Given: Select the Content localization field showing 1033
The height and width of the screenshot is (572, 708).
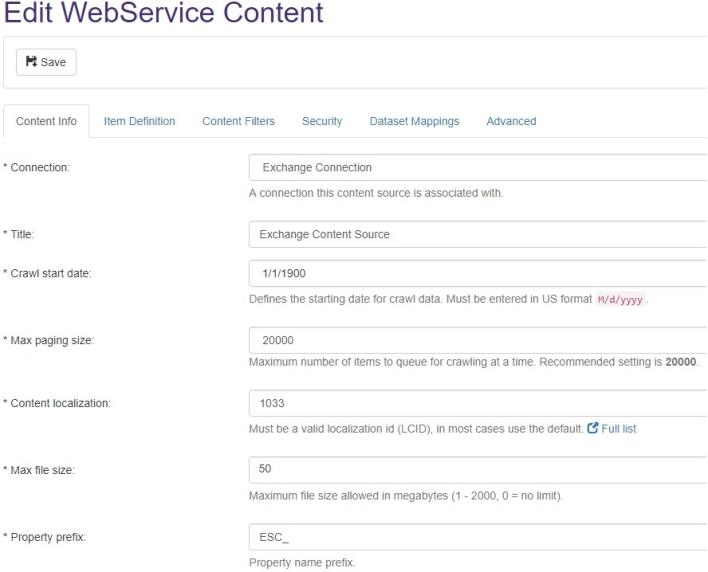Looking at the screenshot, I should coord(477,403).
